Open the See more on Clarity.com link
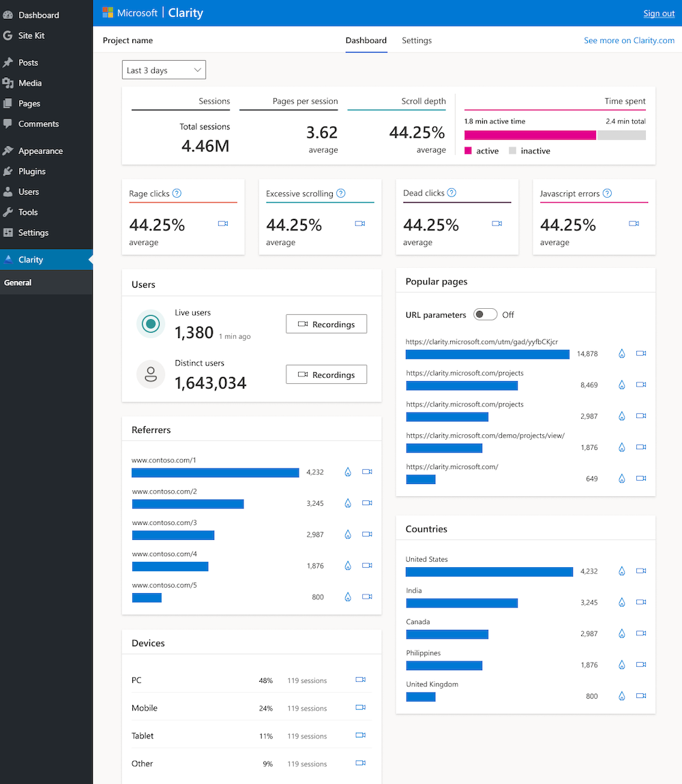 629,40
